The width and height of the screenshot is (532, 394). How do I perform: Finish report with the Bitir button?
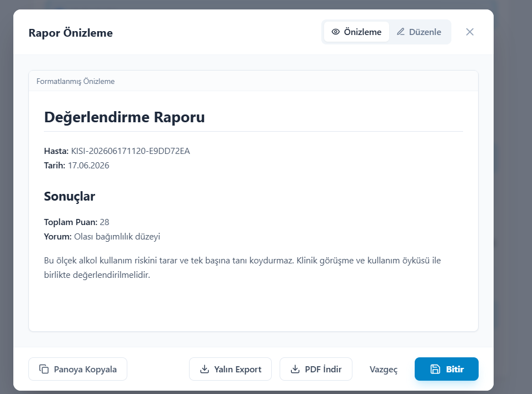(x=446, y=369)
